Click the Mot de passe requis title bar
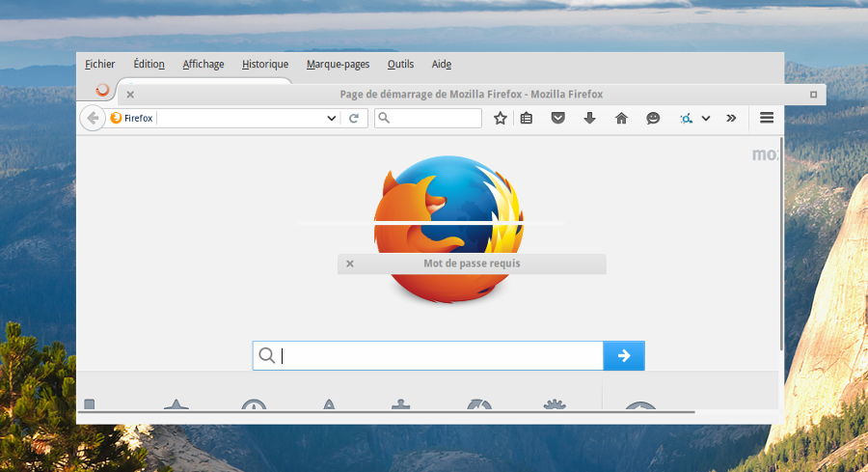The width and height of the screenshot is (868, 472). pos(472,264)
